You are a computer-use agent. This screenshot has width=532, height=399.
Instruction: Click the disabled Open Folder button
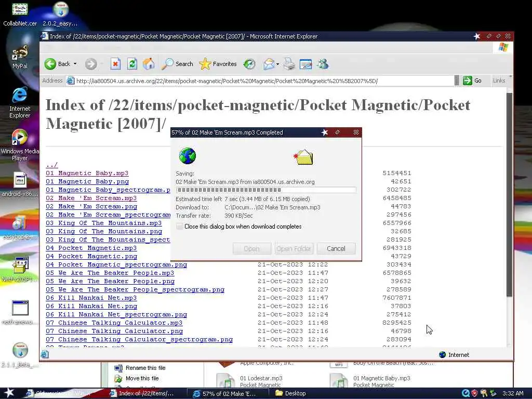[294, 248]
